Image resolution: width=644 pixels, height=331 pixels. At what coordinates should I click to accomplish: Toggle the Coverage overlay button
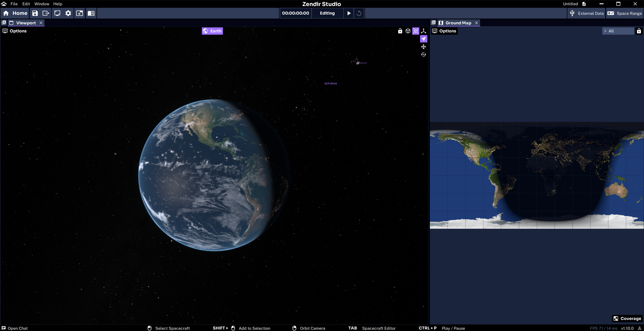tap(627, 318)
